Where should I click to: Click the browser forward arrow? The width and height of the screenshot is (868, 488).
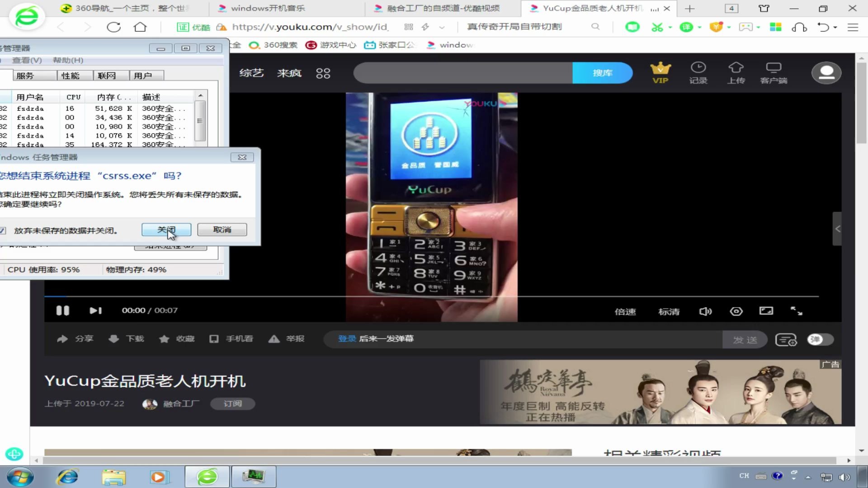click(x=87, y=27)
